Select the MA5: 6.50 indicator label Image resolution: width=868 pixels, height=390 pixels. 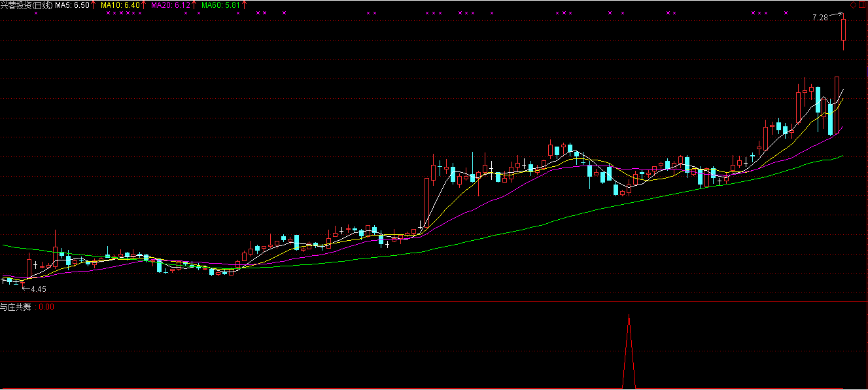click(x=73, y=5)
